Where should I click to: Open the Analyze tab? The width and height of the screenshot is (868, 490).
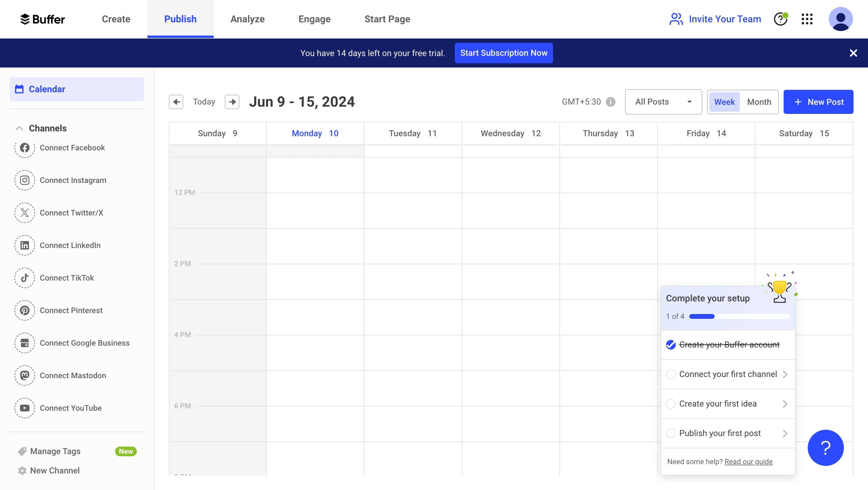247,19
